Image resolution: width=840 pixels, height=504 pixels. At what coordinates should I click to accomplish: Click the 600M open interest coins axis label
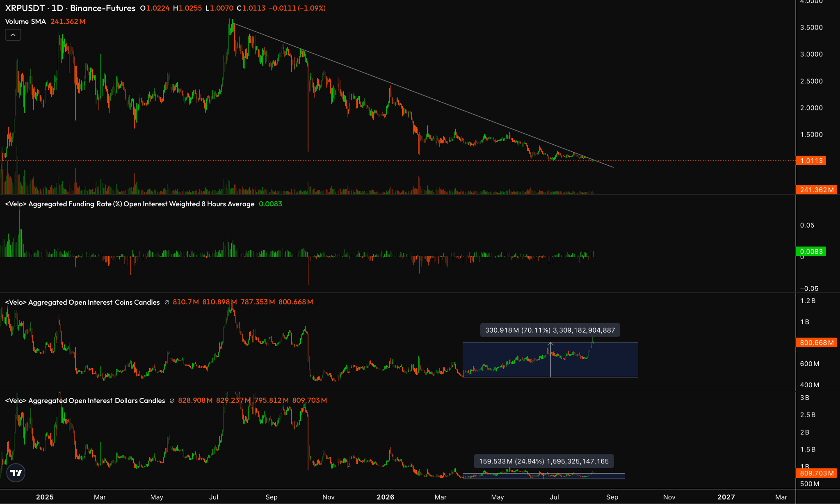tap(810, 364)
